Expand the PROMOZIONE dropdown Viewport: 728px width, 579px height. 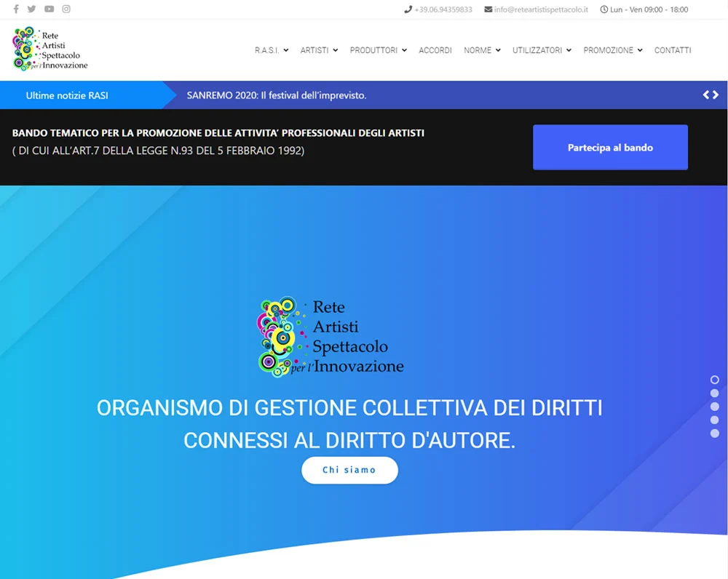(x=612, y=50)
